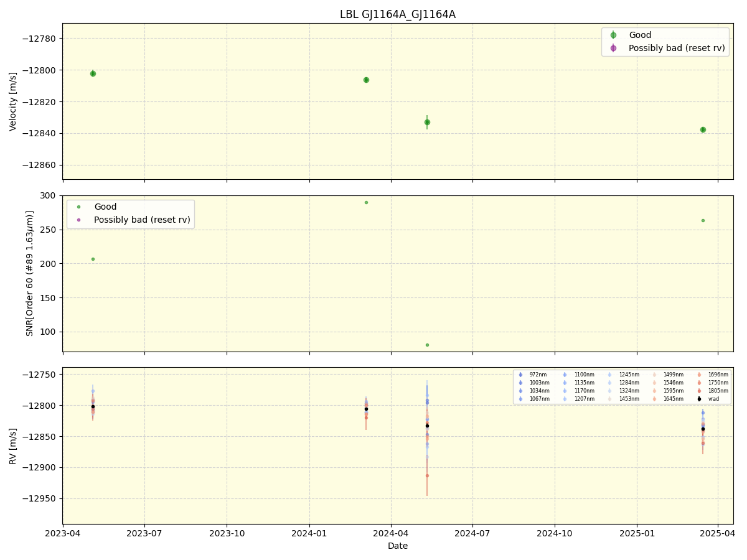Select the 1645nm legend entry
This screenshot has height=560, width=747.
tap(669, 399)
